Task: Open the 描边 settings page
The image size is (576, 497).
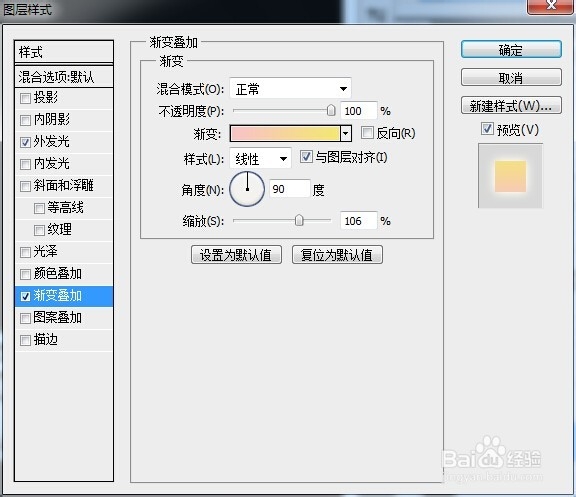Action: [x=46, y=340]
